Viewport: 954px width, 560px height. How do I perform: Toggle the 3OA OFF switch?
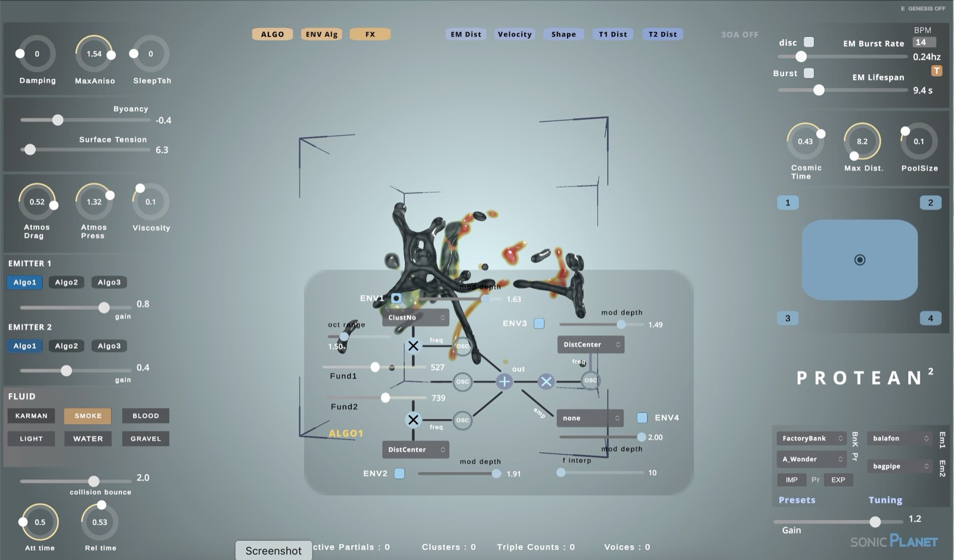[x=739, y=35]
